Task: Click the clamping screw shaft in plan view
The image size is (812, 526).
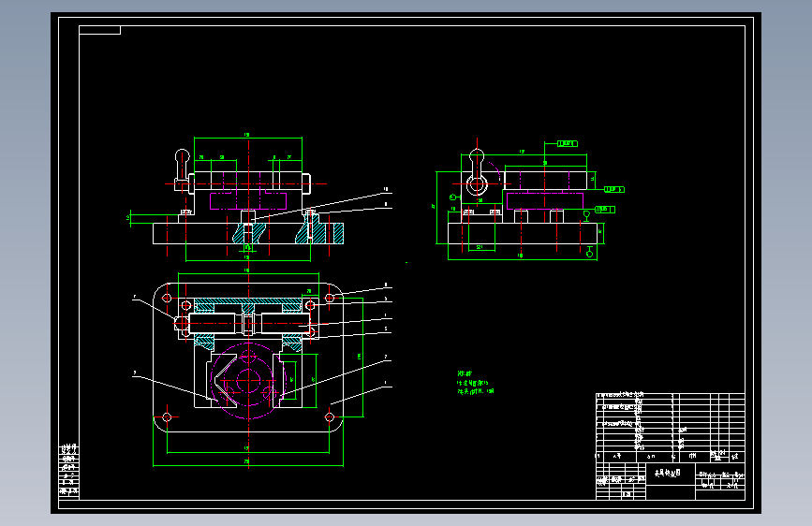Action: click(248, 323)
